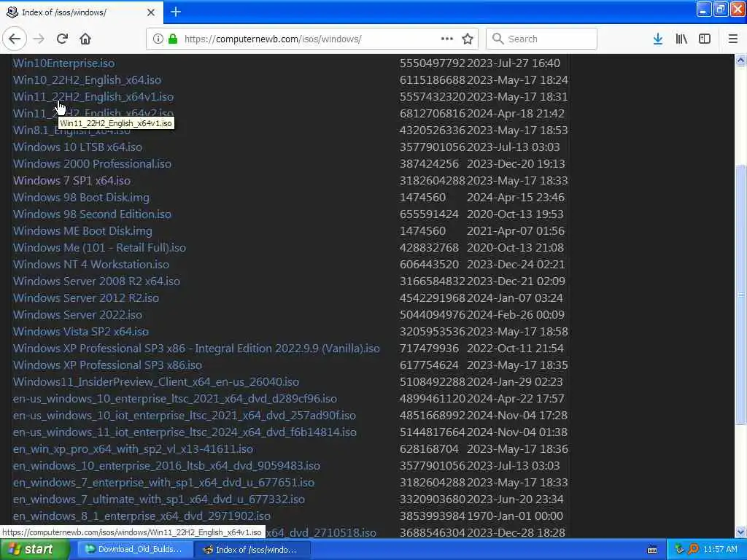
Task: Click the green secure connection padlock
Action: [173, 39]
